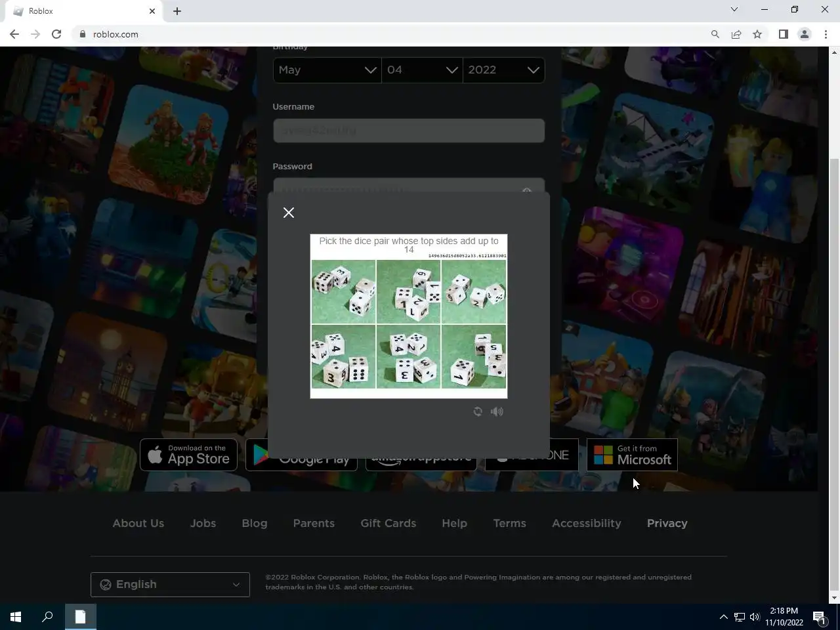Open the Chrome three-dot menu
This screenshot has height=630, width=840.
(826, 34)
